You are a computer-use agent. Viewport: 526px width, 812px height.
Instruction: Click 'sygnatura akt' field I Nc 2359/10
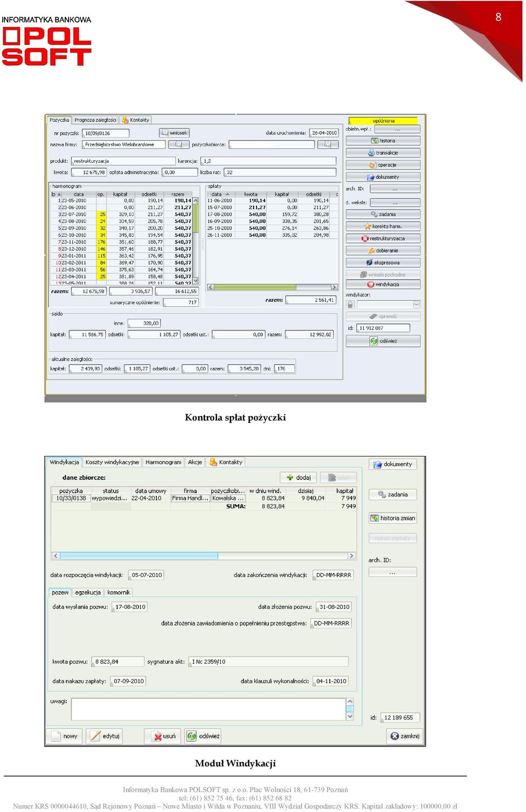coord(268,661)
